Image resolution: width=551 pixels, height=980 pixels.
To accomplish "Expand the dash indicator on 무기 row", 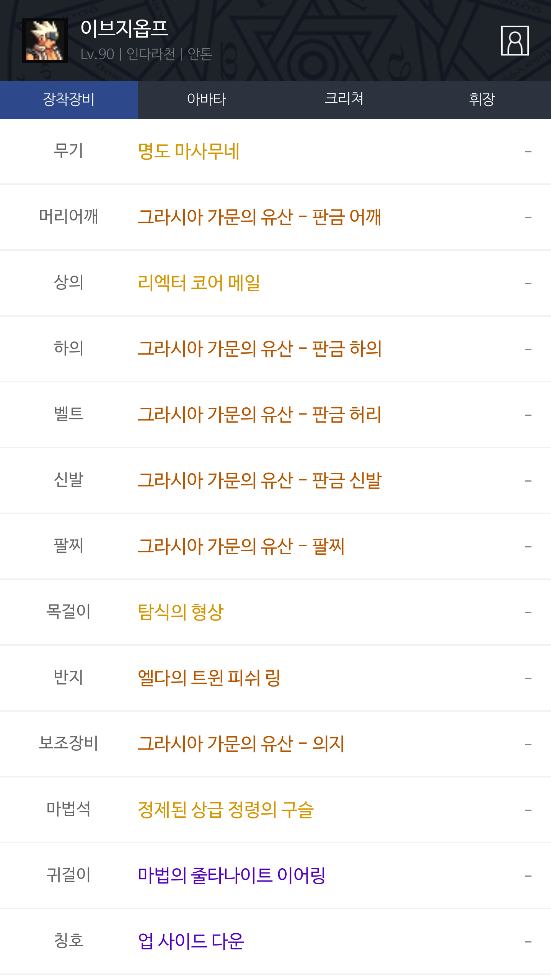I will pos(528,152).
